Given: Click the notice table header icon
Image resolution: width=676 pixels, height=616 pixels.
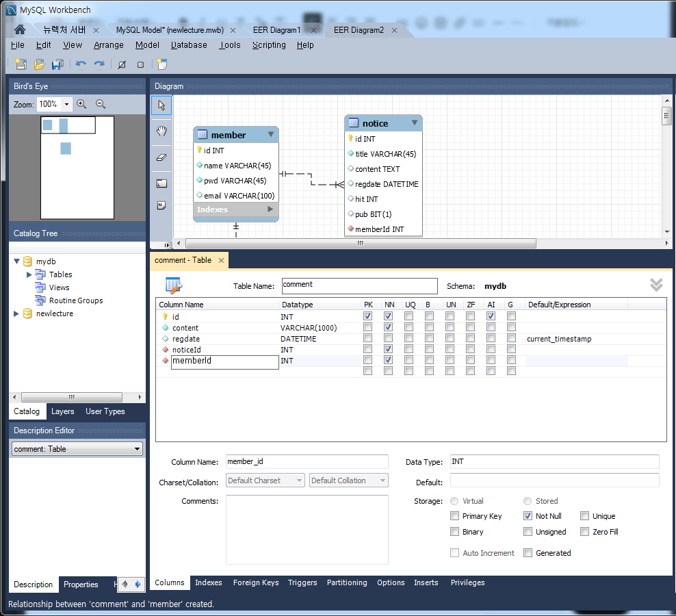Looking at the screenshot, I should pyautogui.click(x=354, y=123).
